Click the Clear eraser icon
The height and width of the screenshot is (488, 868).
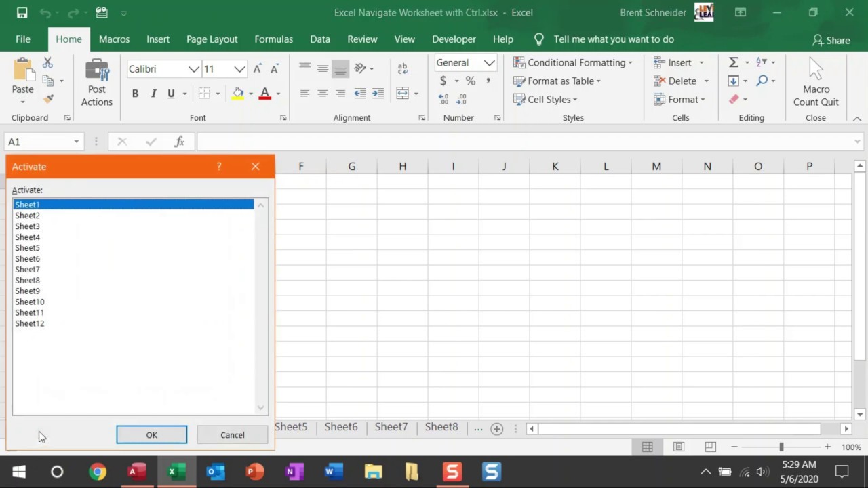click(x=734, y=99)
